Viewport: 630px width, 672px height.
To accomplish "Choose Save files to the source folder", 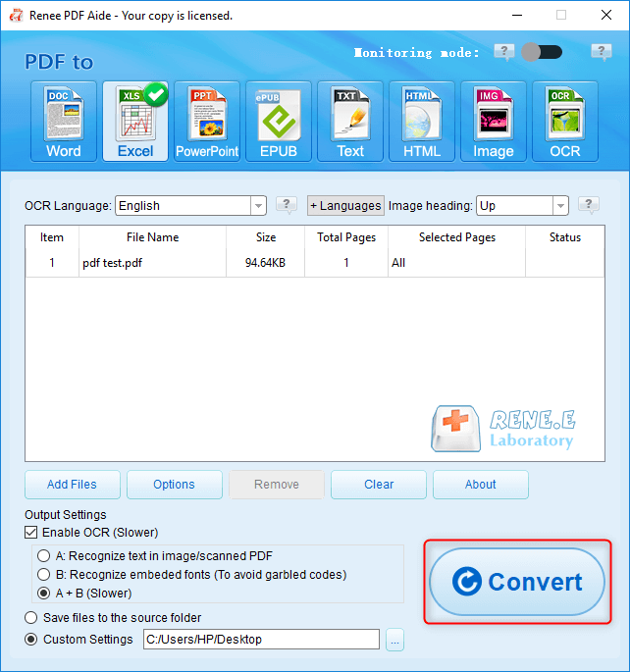I will (x=30, y=618).
